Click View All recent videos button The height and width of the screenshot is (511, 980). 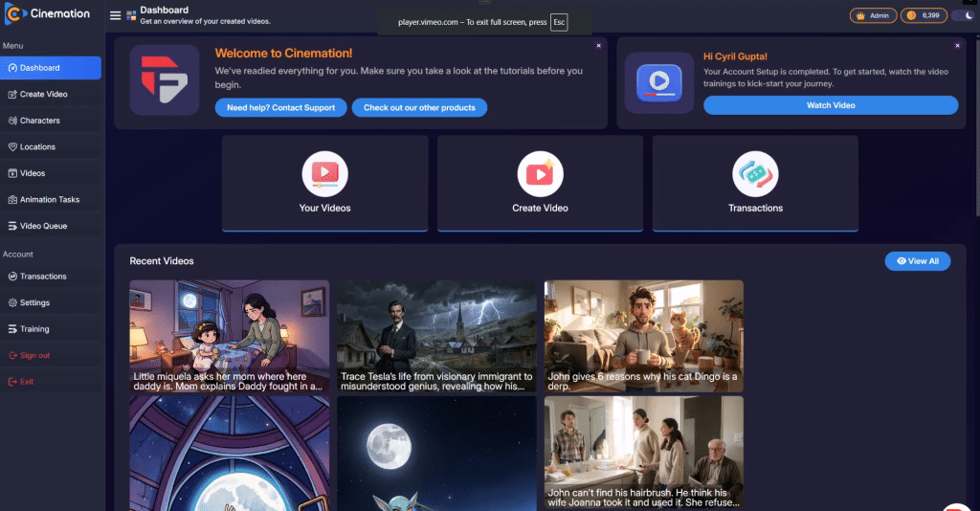click(x=917, y=261)
